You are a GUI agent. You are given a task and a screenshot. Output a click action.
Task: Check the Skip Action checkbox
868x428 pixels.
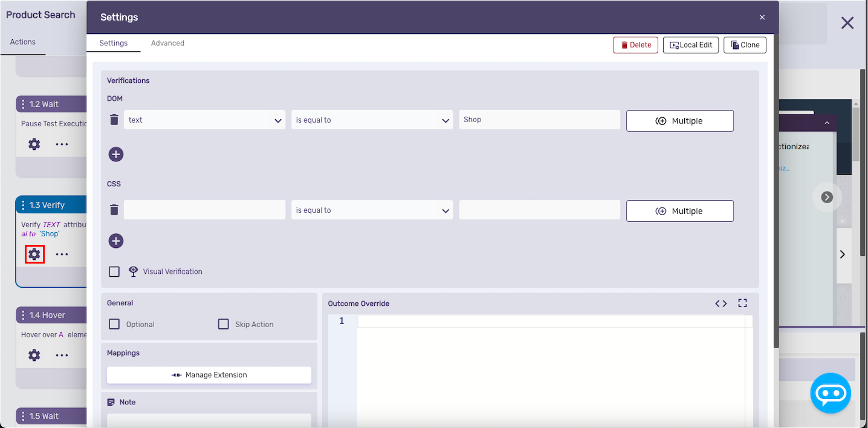tap(224, 324)
